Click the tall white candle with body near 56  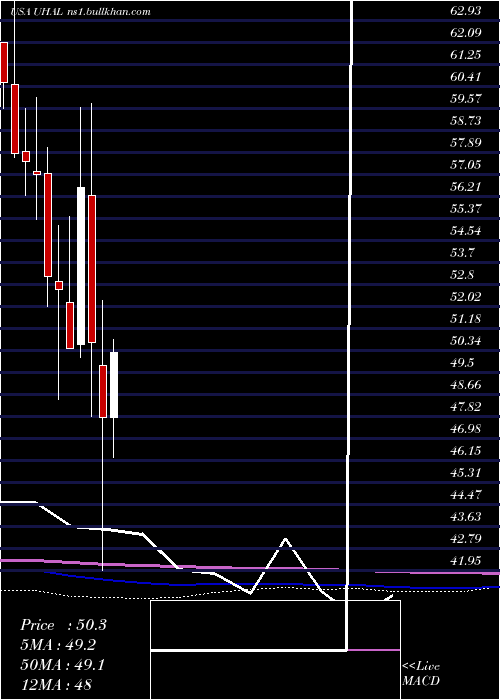tap(81, 266)
